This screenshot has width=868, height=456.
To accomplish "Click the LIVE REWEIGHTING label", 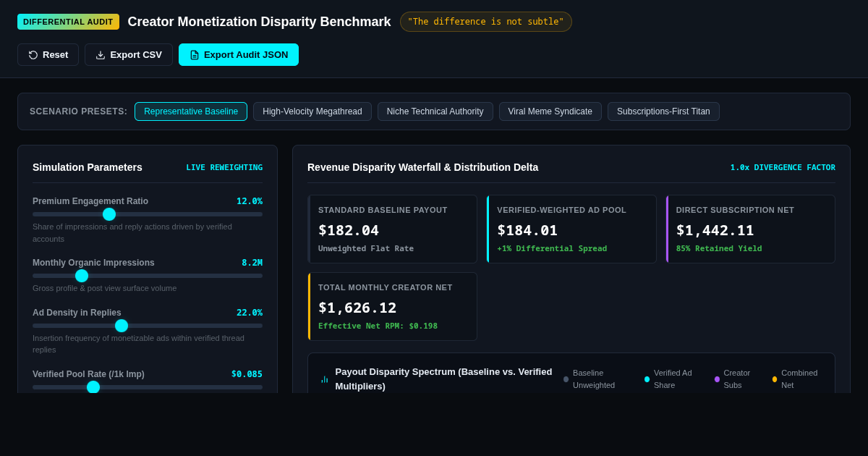I will tap(224, 167).
